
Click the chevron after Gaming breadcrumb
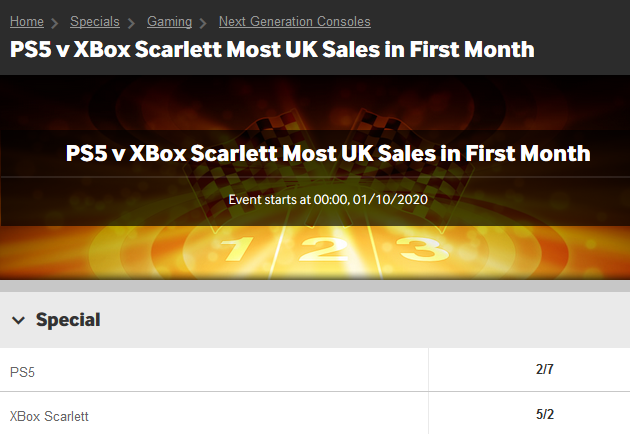pyautogui.click(x=203, y=23)
